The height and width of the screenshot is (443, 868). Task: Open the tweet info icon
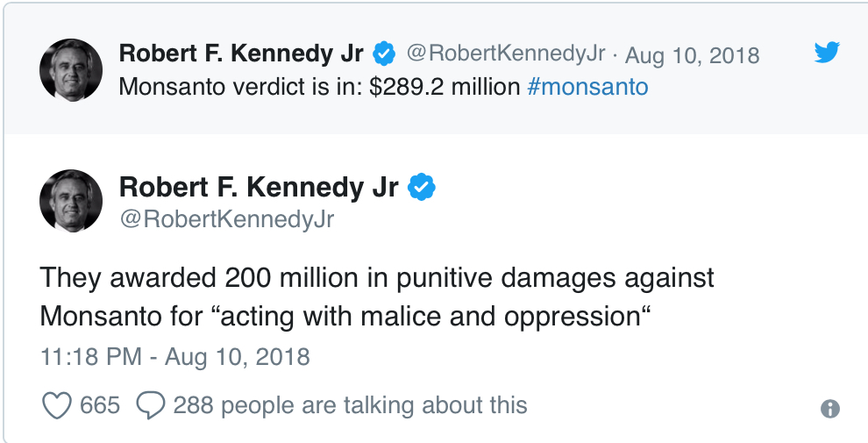(829, 409)
